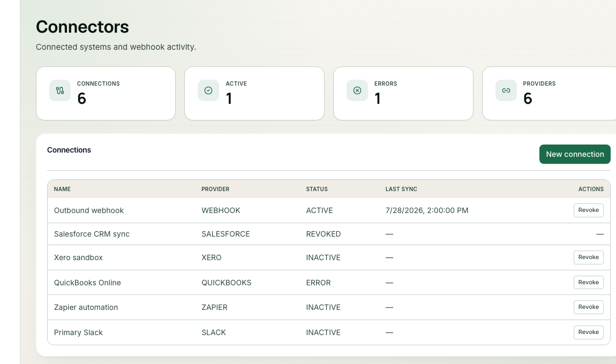The height and width of the screenshot is (364, 616).
Task: Click the Providers card link icon
Action: pos(506,90)
